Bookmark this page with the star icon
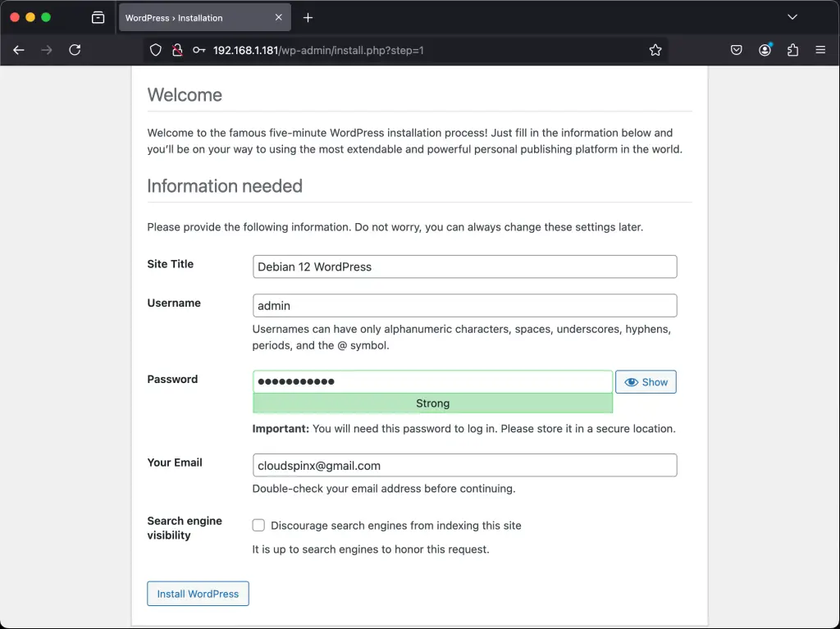 (x=655, y=50)
